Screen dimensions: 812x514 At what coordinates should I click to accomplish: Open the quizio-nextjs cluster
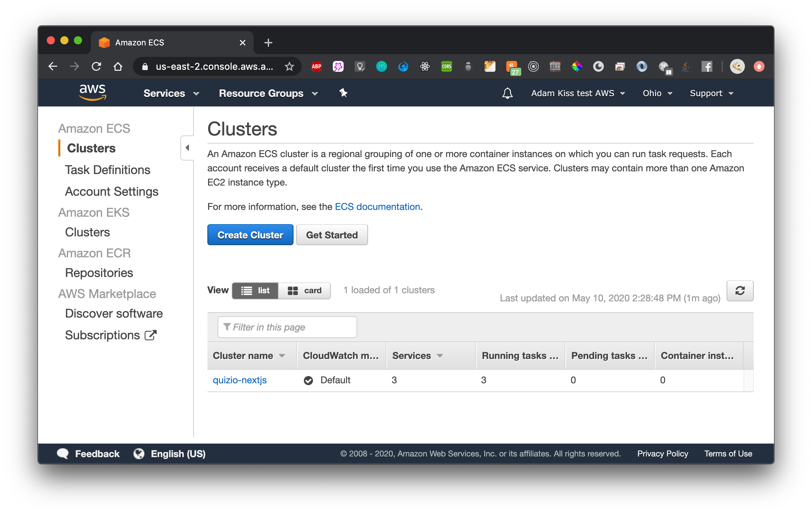240,380
